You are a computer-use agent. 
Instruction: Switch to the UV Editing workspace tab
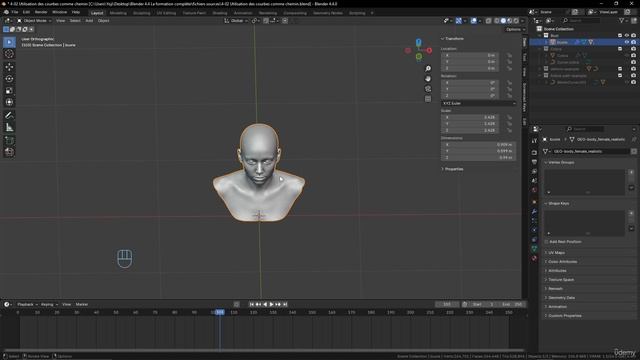click(166, 13)
